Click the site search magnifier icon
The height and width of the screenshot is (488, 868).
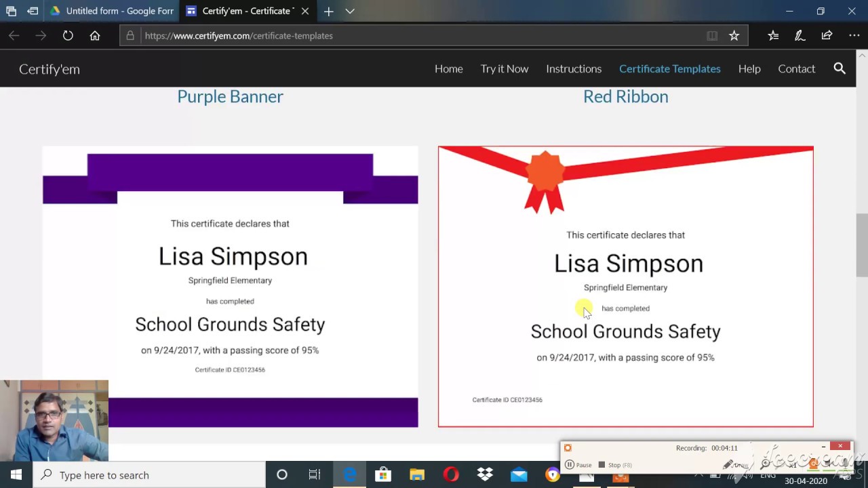(840, 68)
